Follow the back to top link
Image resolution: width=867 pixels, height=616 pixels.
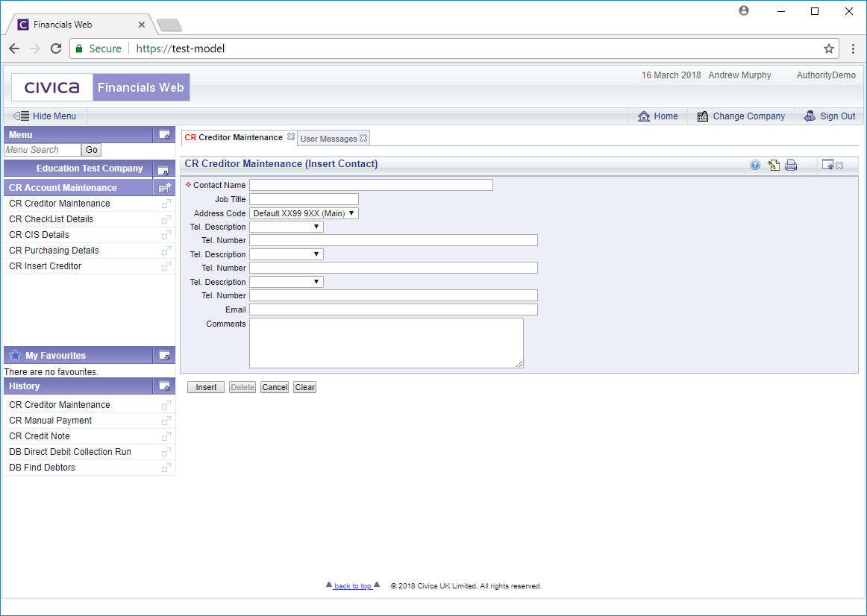pyautogui.click(x=353, y=585)
